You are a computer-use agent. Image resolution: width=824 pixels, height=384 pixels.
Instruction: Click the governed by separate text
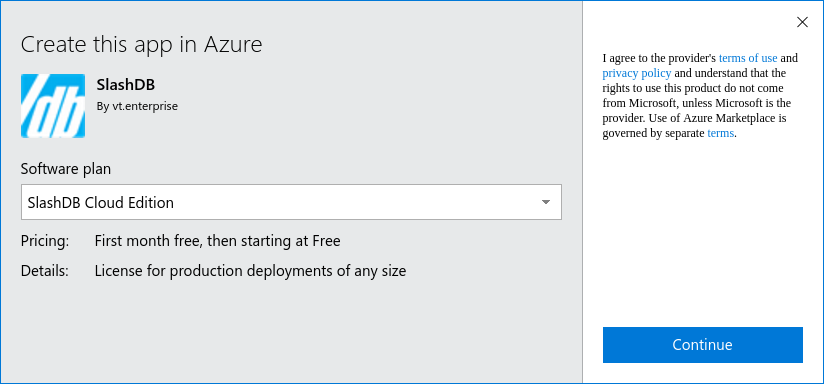tap(654, 133)
